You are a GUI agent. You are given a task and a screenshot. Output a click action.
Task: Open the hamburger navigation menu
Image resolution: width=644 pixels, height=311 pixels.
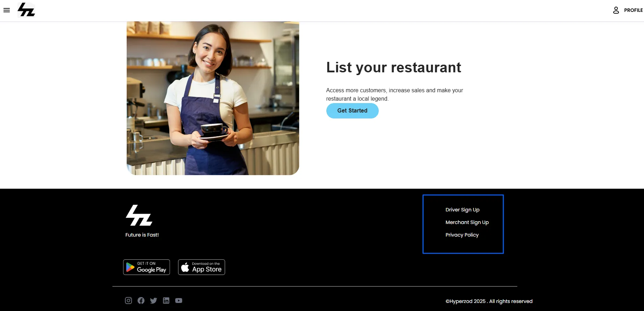click(7, 10)
